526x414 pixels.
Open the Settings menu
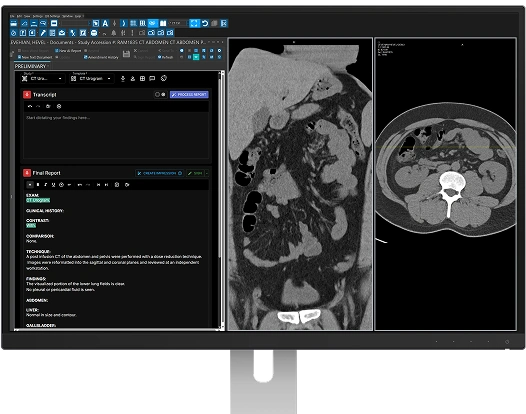38,16
